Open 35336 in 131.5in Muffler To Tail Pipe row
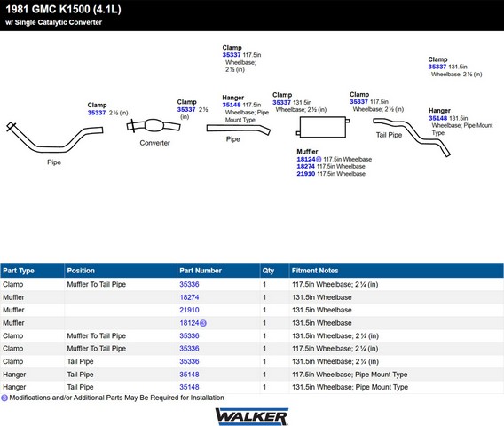 click(x=189, y=336)
